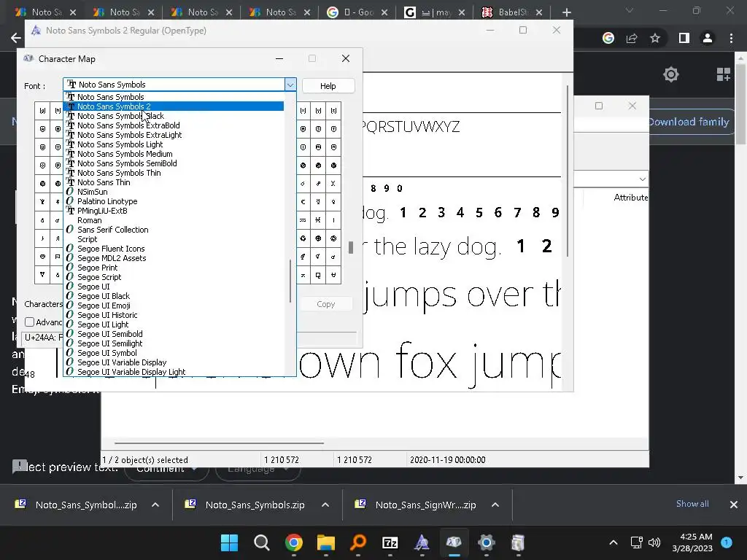The height and width of the screenshot is (560, 747).
Task: Choose Noto Sans Symbols Thin font
Action: (174, 173)
